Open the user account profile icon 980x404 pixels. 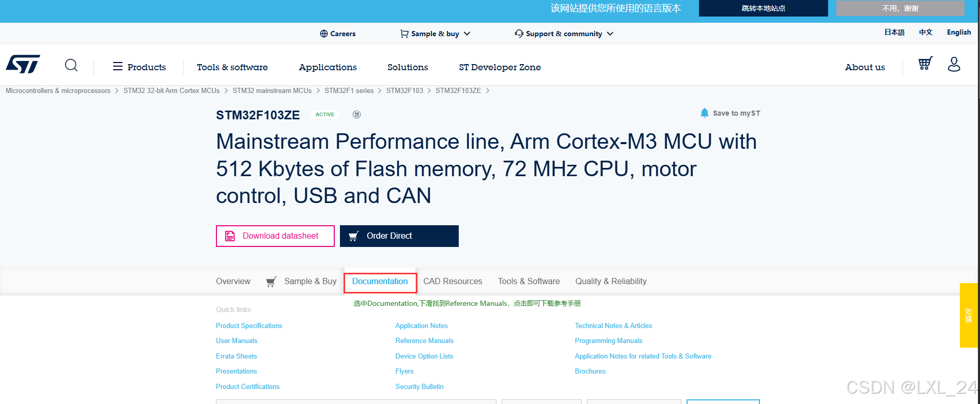coord(954,64)
